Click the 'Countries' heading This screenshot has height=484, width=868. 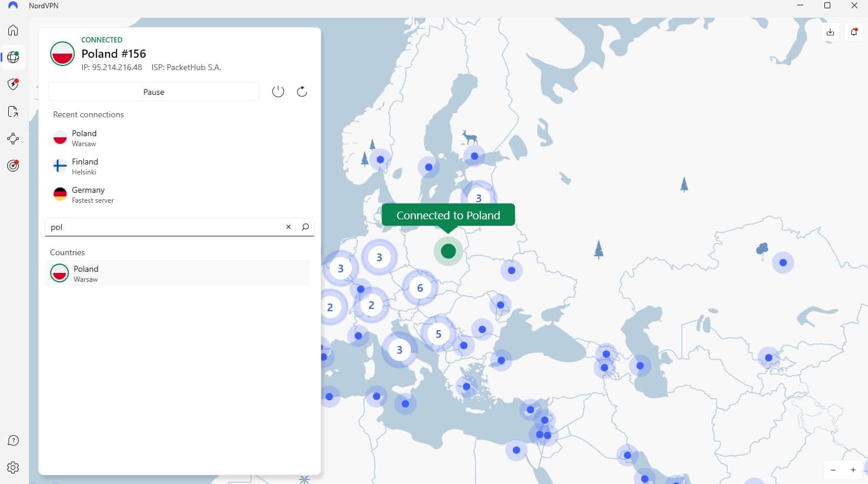(x=67, y=252)
